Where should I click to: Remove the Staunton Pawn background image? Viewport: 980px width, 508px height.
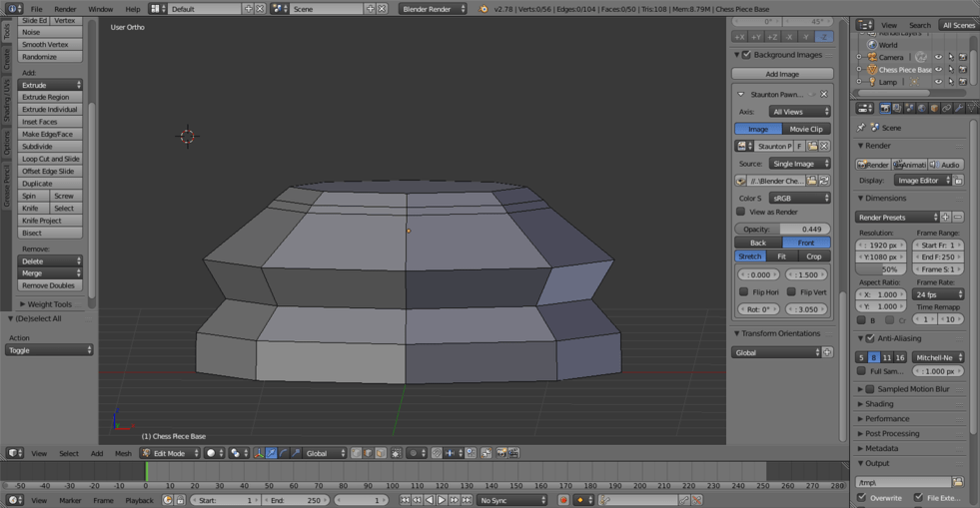(x=824, y=94)
